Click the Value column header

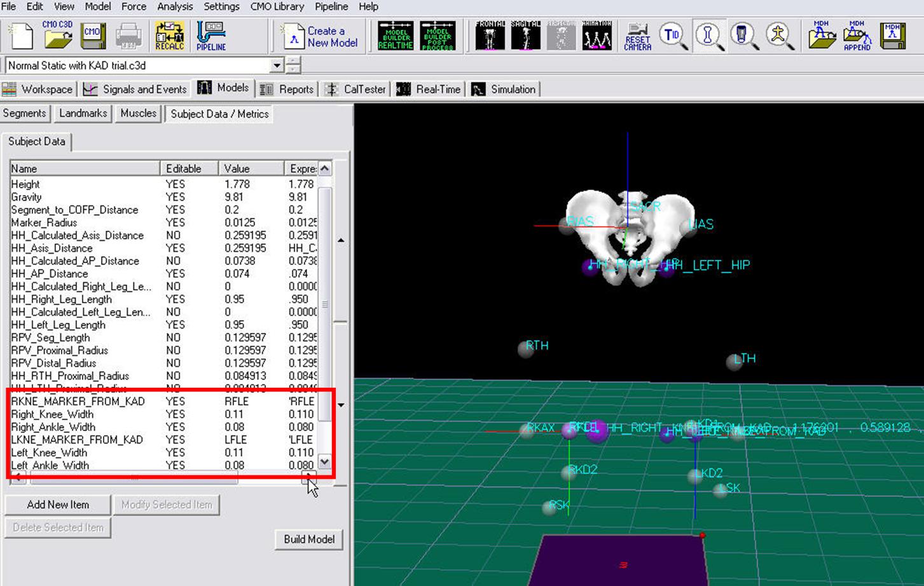tap(251, 168)
